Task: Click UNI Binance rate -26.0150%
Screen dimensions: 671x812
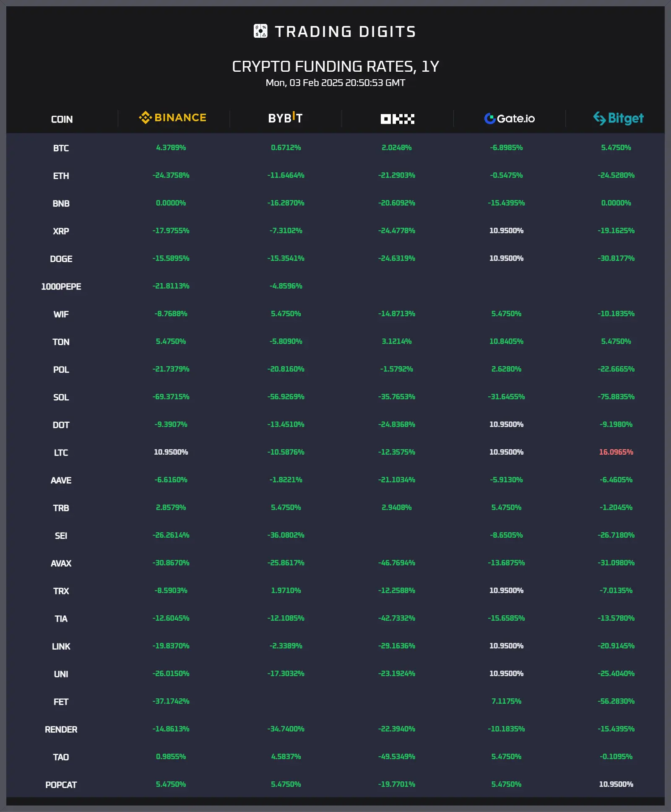Action: 171,674
